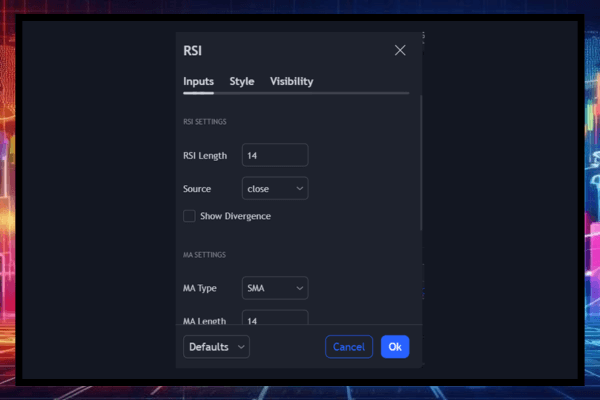The width and height of the screenshot is (600, 400).
Task: Click the RSI dialog title
Action: 194,50
